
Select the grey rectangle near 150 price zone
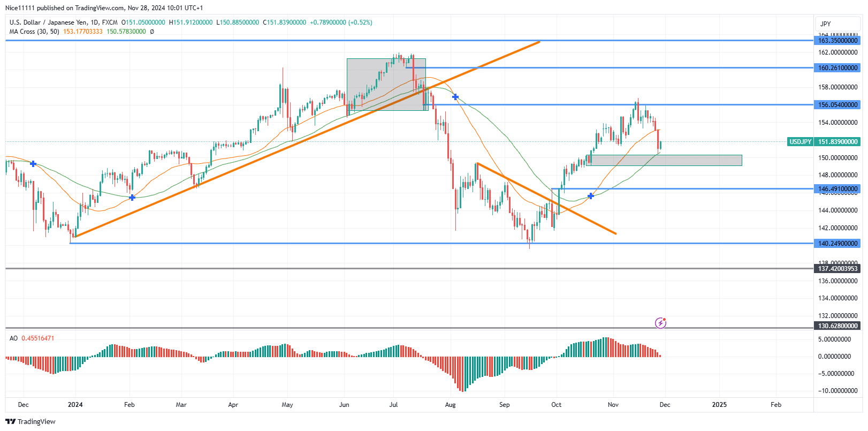664,160
